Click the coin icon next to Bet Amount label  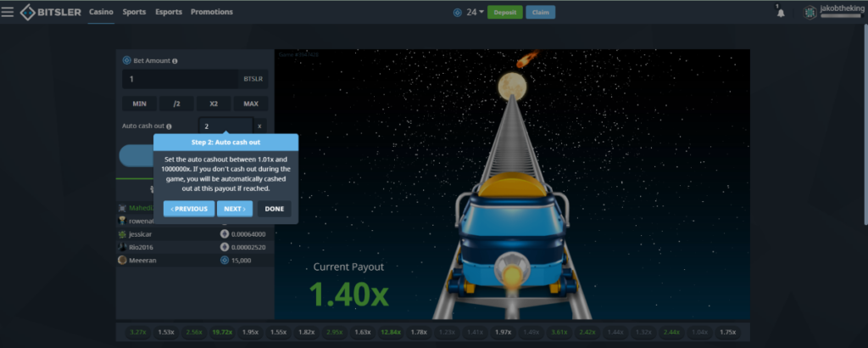(127, 60)
